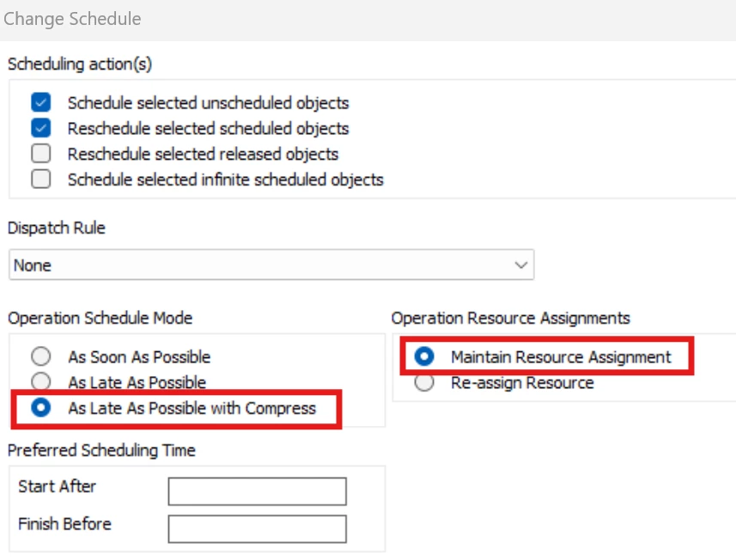
Task: Select As Soon As Possible radio button
Action: [x=40, y=356]
